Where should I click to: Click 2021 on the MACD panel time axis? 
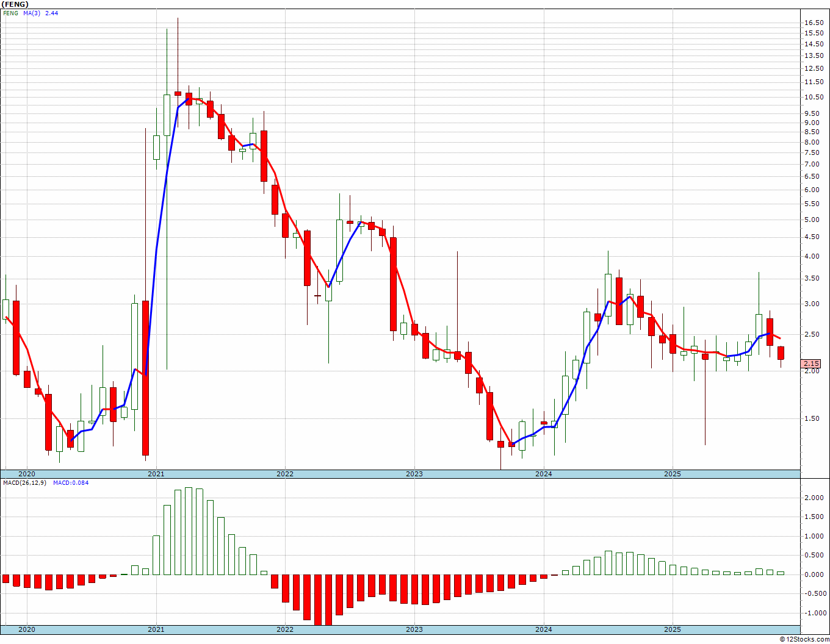coord(156,629)
